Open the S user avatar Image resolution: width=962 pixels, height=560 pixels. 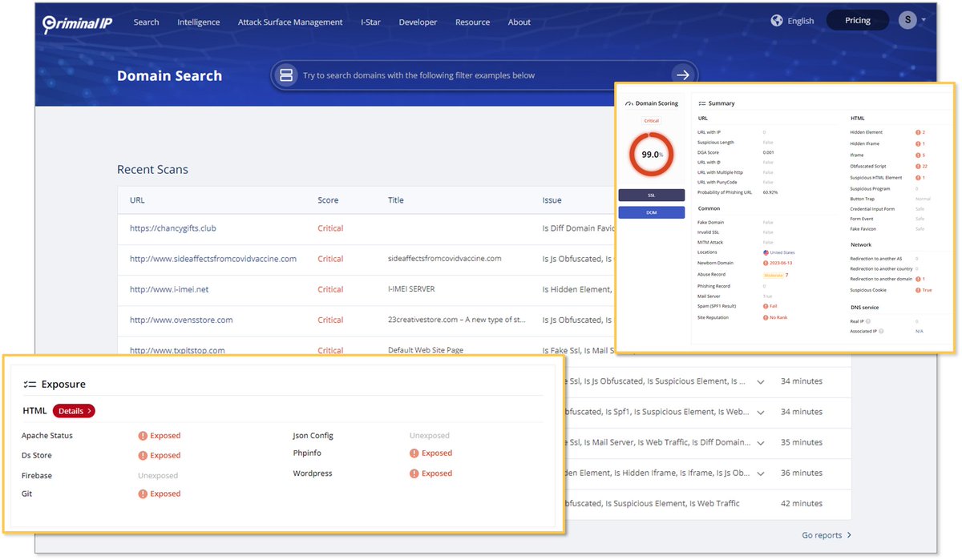tap(907, 20)
